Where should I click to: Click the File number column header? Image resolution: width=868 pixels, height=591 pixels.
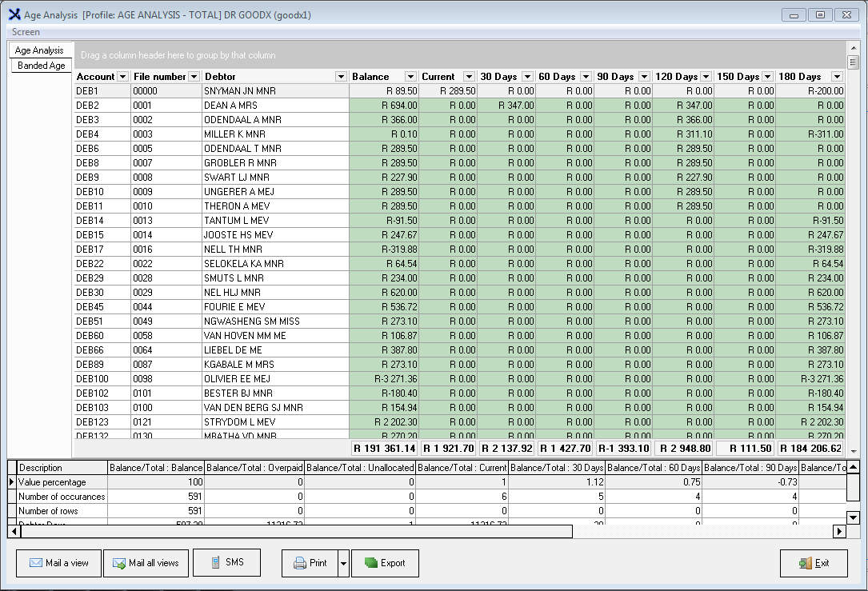[x=160, y=77]
